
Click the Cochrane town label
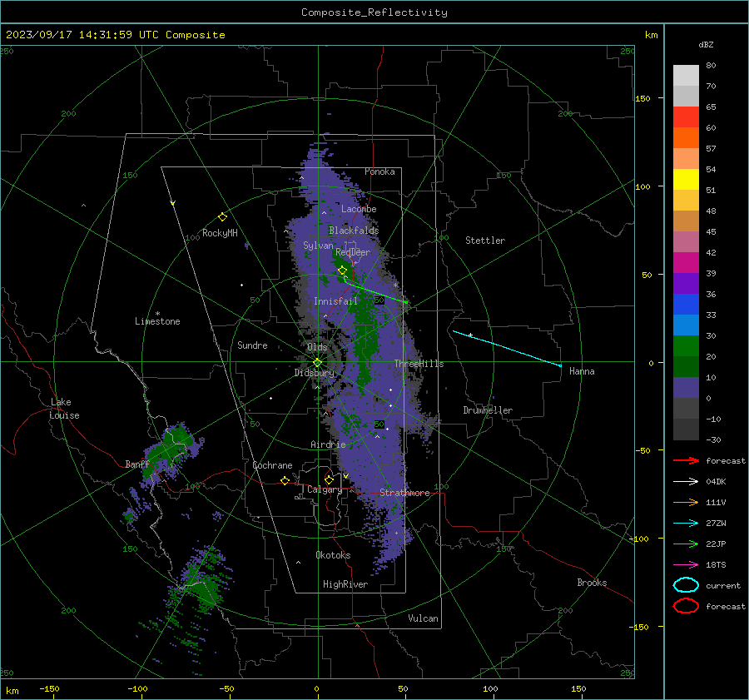point(272,465)
